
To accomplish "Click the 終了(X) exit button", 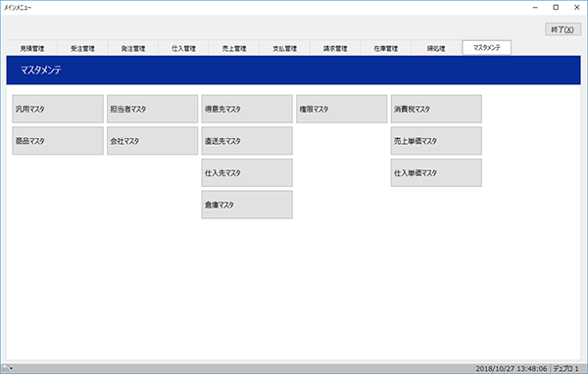I will point(563,29).
